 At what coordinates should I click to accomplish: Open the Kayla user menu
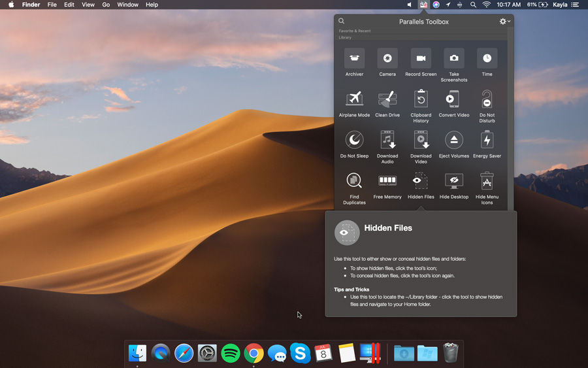click(560, 5)
